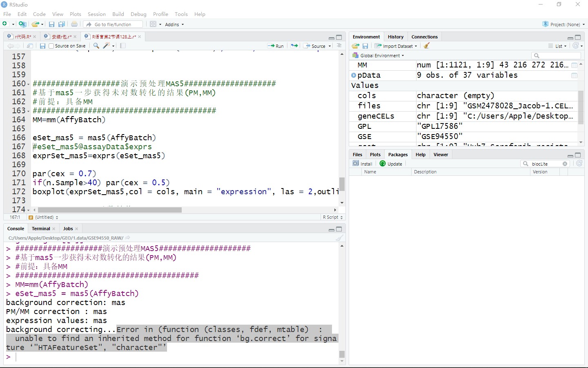Switch to the History tab
Viewport: 588px width, 368px height.
pos(395,37)
